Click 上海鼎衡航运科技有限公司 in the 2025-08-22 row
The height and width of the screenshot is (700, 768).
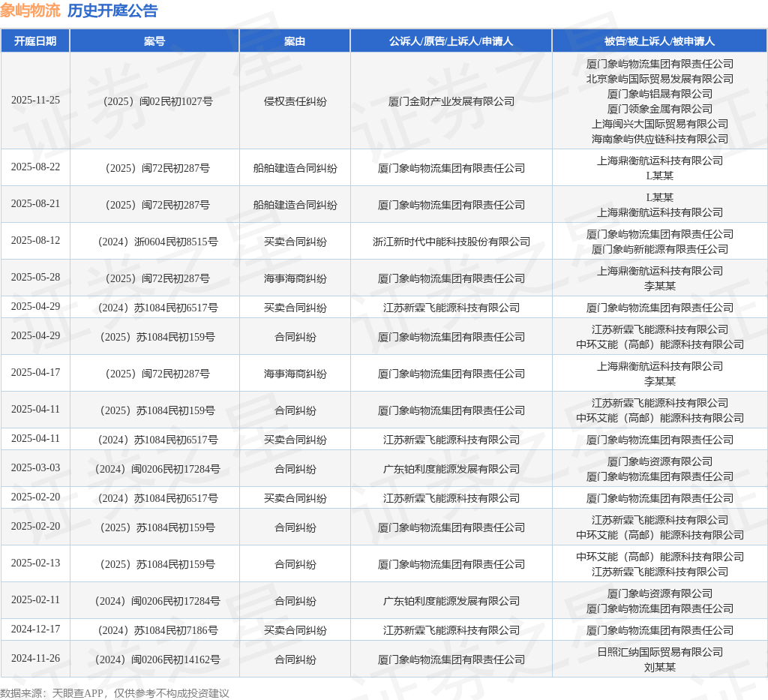[x=660, y=161]
